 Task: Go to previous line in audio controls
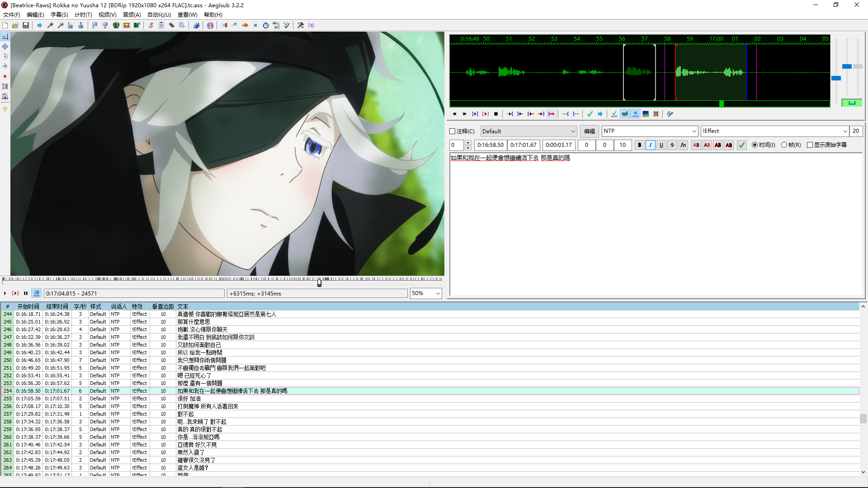pyautogui.click(x=454, y=114)
